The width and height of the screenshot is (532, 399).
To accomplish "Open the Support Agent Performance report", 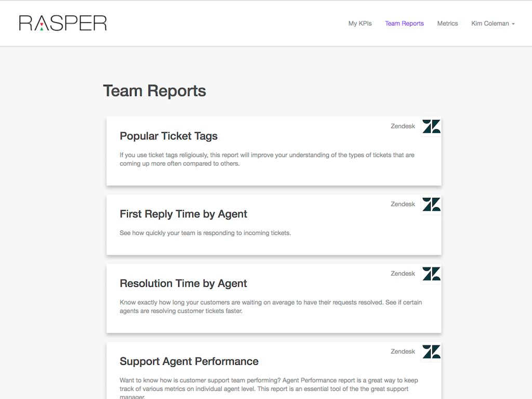I will coord(189,362).
